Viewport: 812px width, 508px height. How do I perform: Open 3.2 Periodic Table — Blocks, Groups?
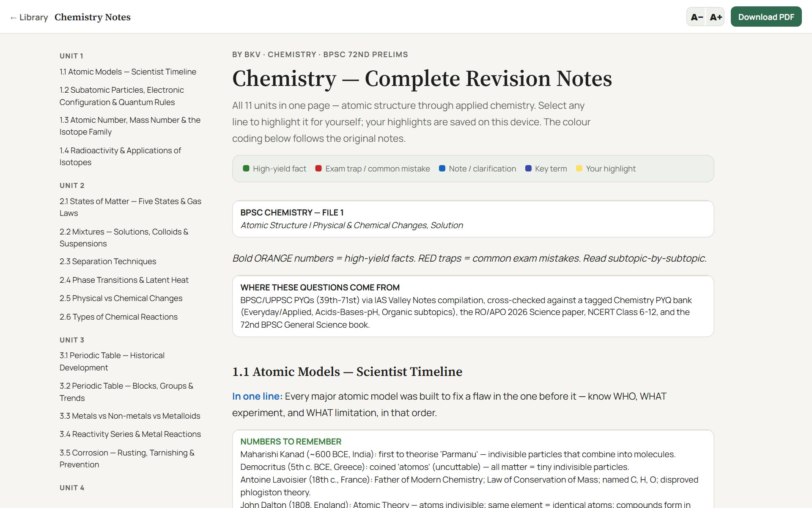(x=126, y=392)
